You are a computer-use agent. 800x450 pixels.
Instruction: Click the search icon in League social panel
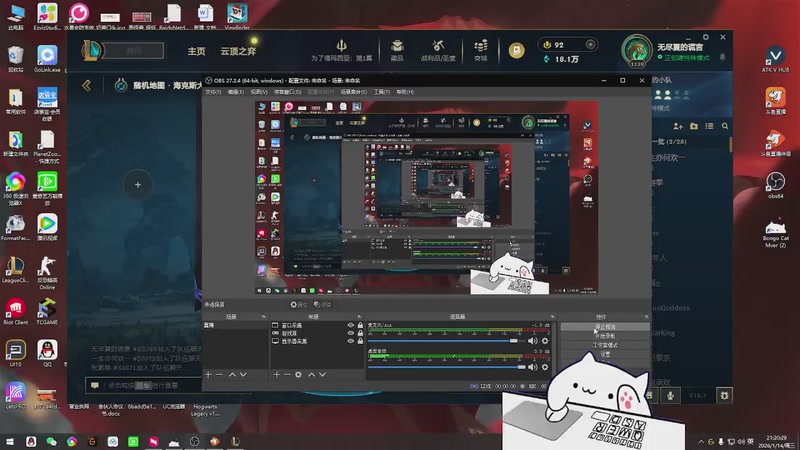pyautogui.click(x=725, y=126)
